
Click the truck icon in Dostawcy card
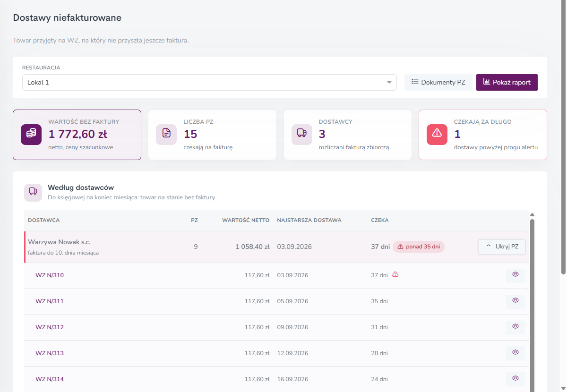(x=301, y=135)
